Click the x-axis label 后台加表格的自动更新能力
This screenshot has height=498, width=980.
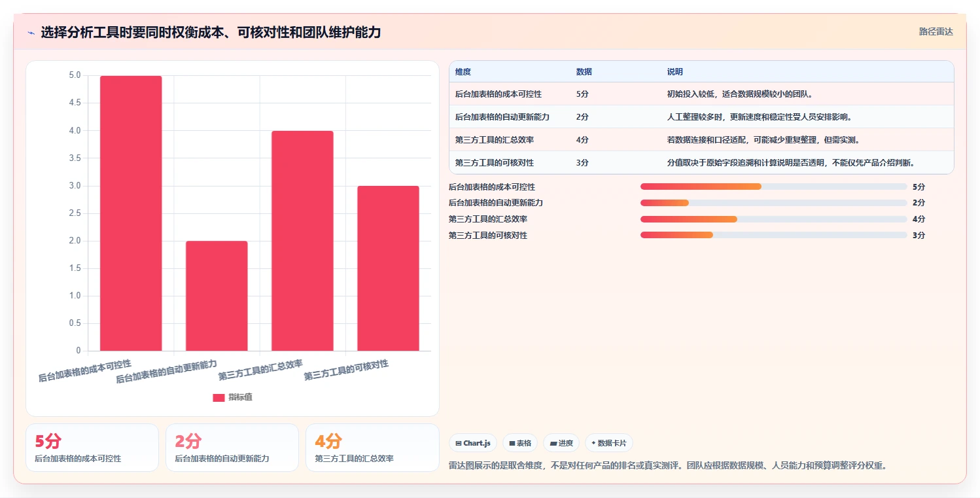click(166, 371)
